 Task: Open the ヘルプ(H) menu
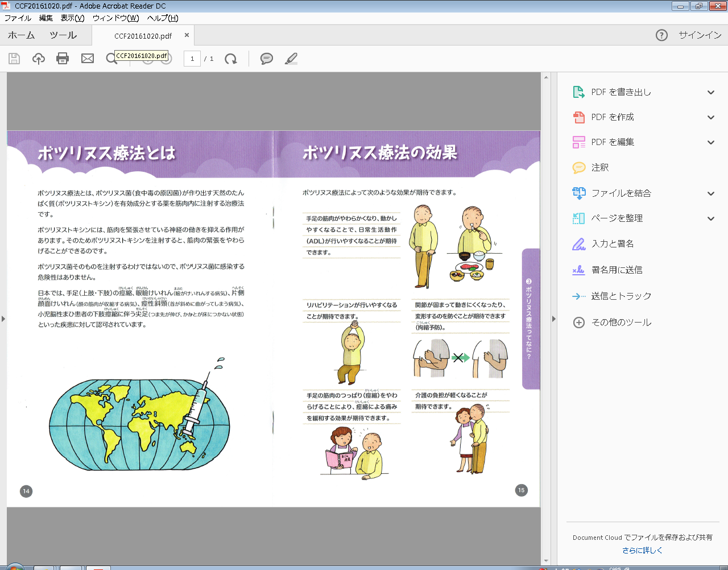click(163, 18)
